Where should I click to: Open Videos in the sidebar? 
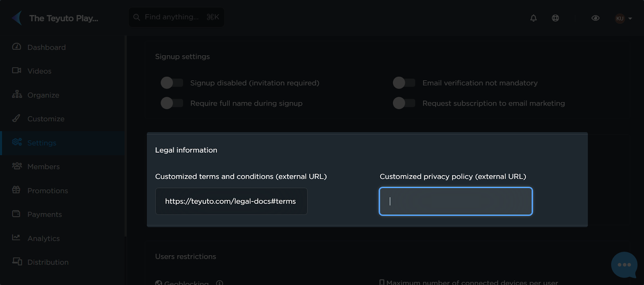(39, 71)
